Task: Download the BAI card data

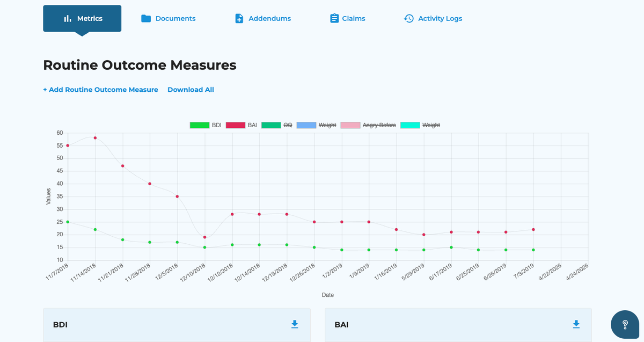Action: click(576, 324)
